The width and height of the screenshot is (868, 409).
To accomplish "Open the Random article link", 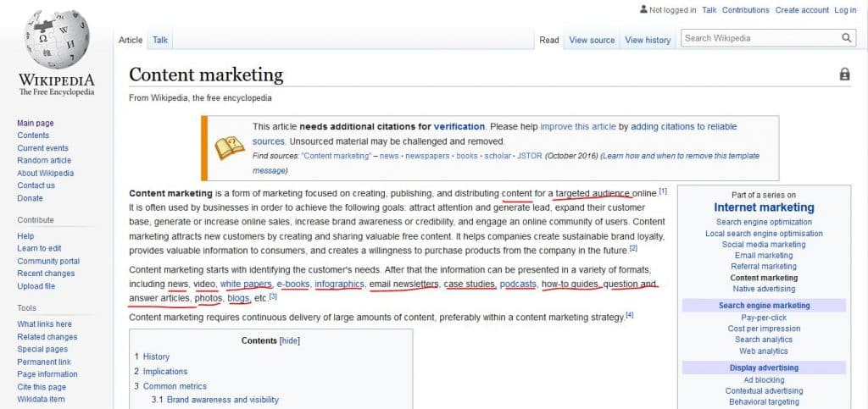I will click(x=44, y=161).
